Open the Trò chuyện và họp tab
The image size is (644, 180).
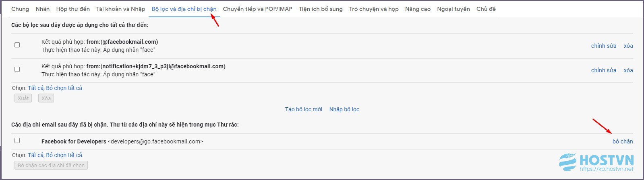pyautogui.click(x=374, y=9)
